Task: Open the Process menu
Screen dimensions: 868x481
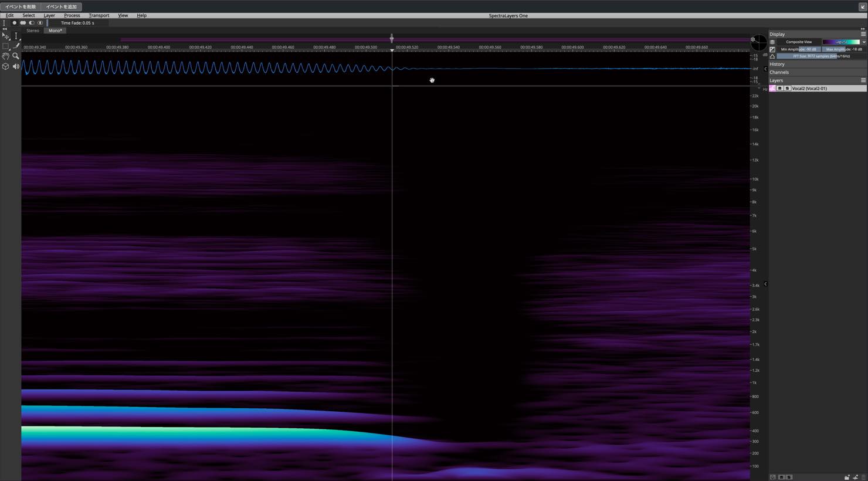Action: pos(72,15)
